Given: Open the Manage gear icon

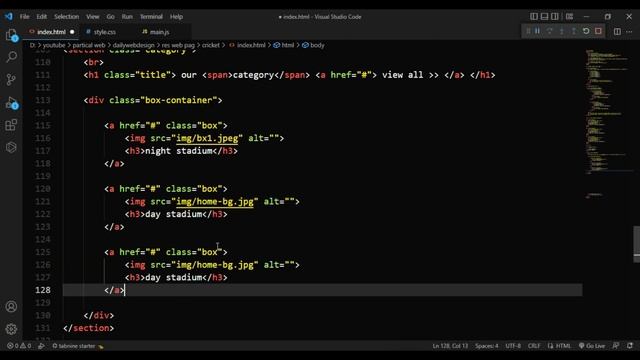Looking at the screenshot, I should 11,329.
